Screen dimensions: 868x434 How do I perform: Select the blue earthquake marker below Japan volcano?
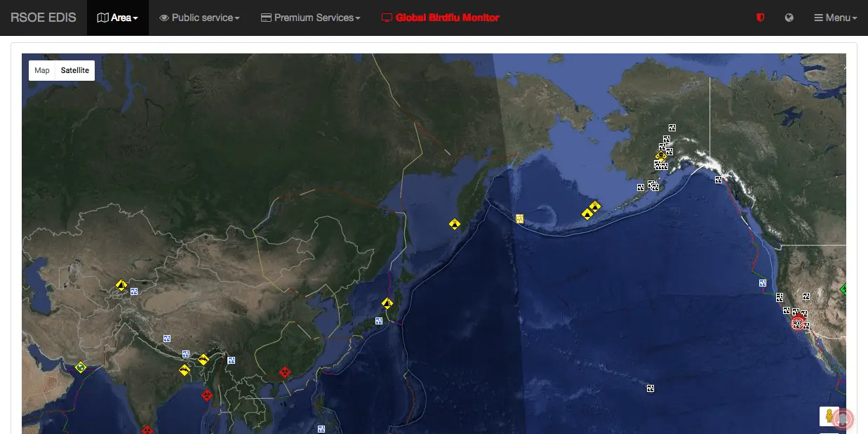click(379, 321)
